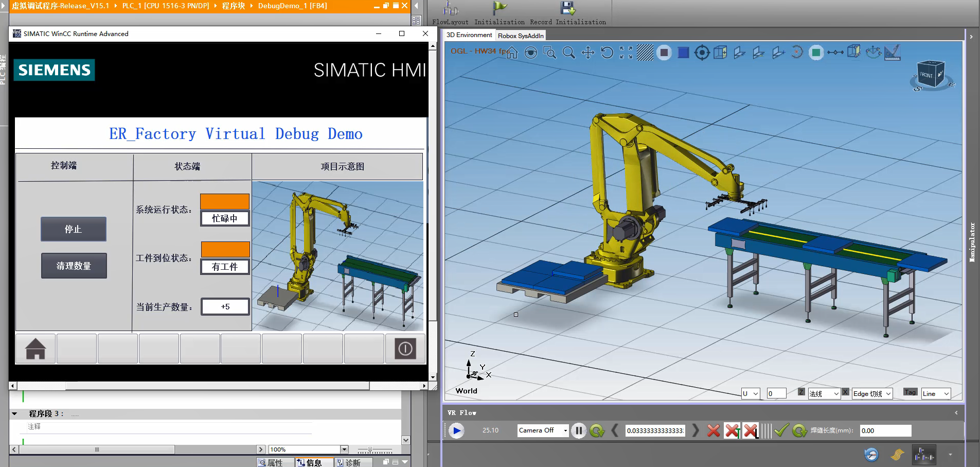This screenshot has height=467, width=980.
Task: Click the crosshair target icon
Action: (702, 53)
